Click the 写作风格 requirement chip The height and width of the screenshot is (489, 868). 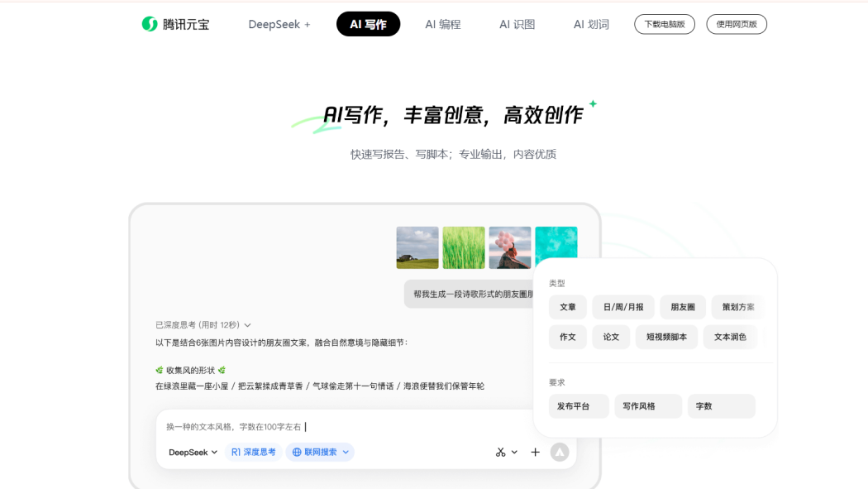(648, 406)
